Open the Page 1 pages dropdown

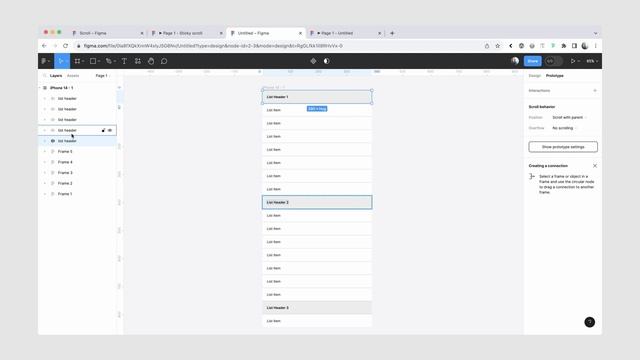(x=103, y=76)
